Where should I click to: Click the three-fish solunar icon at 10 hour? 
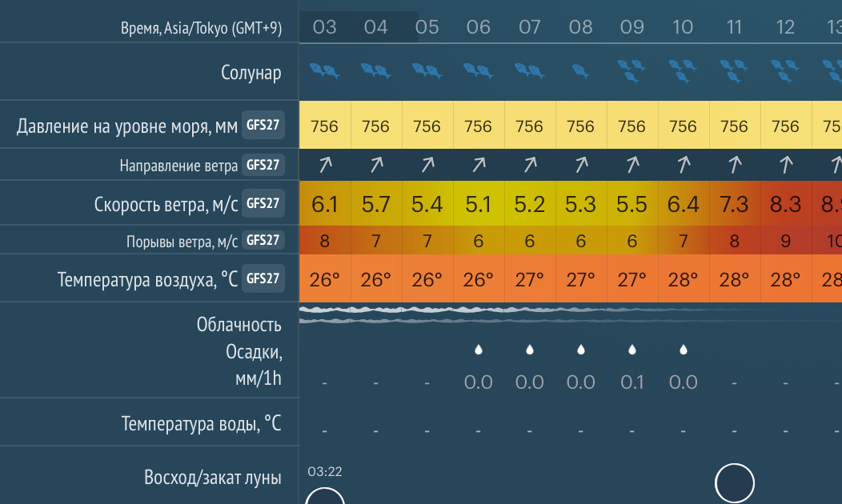(x=683, y=71)
